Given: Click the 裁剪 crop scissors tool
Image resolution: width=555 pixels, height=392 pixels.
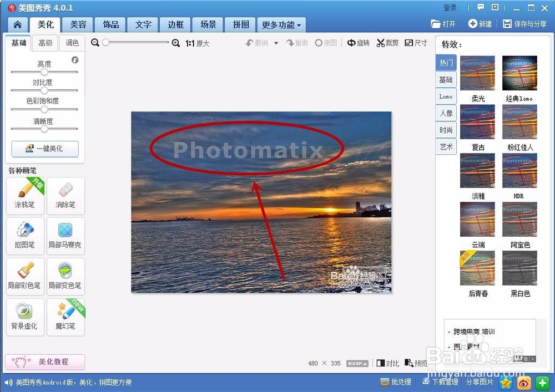Looking at the screenshot, I should pos(387,43).
